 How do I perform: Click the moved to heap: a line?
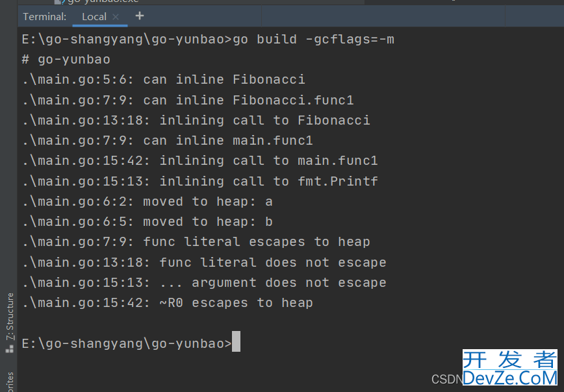pos(147,202)
